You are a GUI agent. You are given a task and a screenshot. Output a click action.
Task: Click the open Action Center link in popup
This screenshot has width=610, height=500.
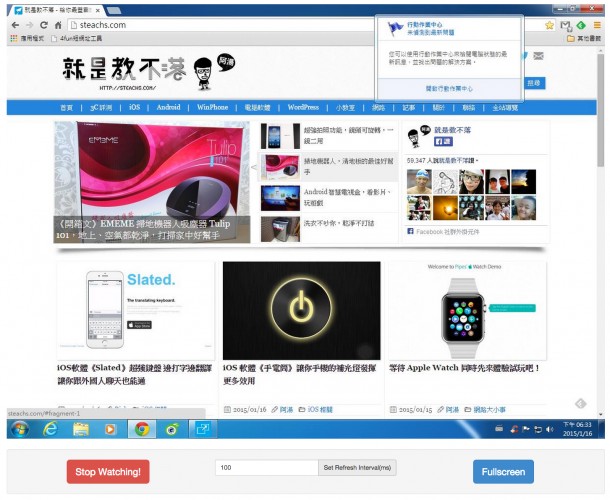(449, 89)
